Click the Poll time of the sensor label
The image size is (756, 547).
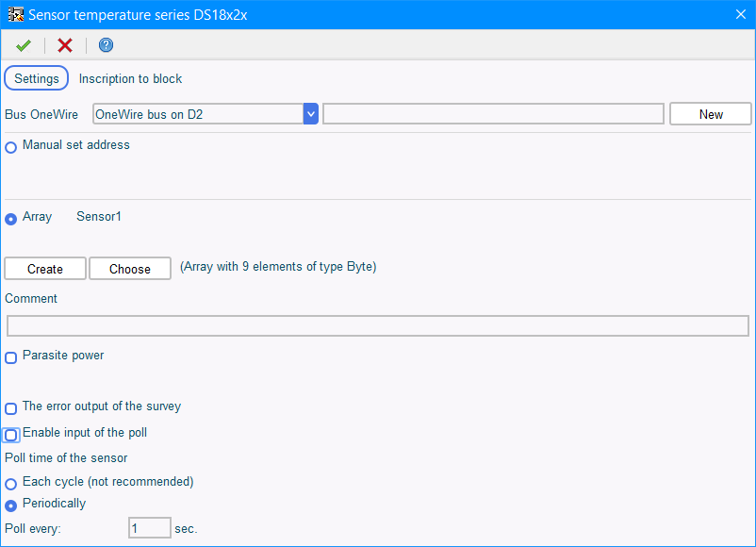(66, 457)
